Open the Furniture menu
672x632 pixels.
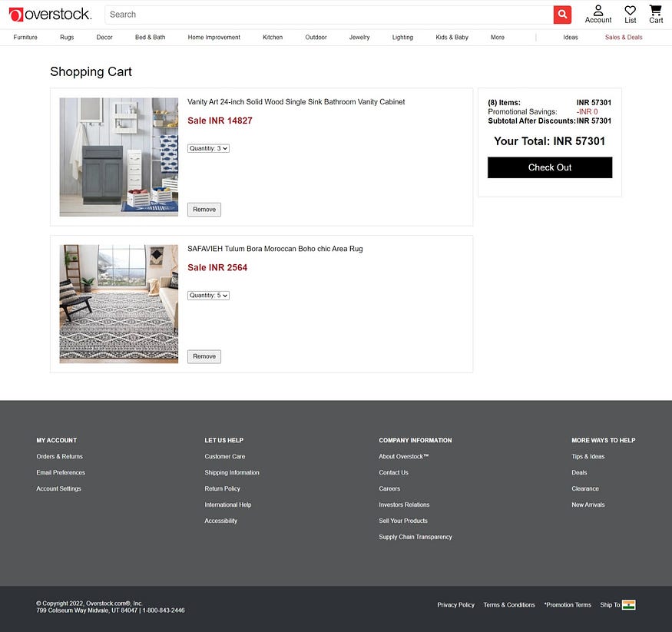(x=25, y=36)
